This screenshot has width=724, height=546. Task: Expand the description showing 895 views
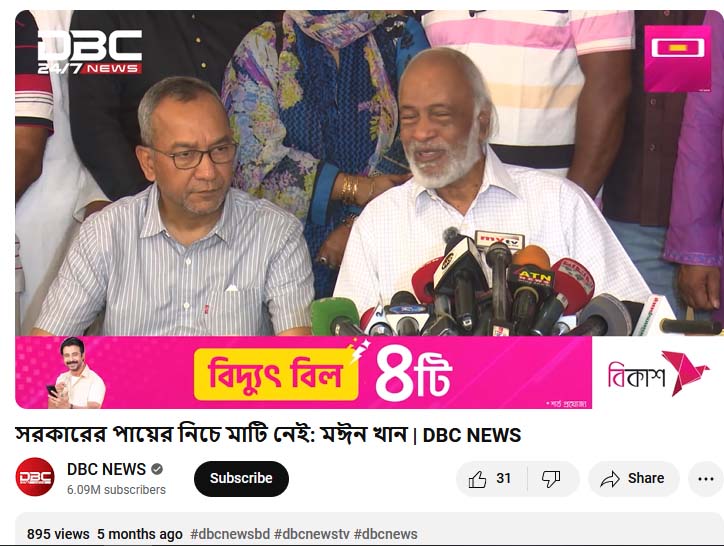[x=369, y=529]
